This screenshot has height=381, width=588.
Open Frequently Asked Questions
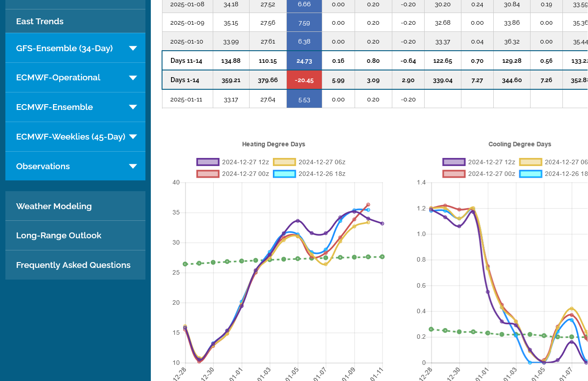(x=73, y=265)
